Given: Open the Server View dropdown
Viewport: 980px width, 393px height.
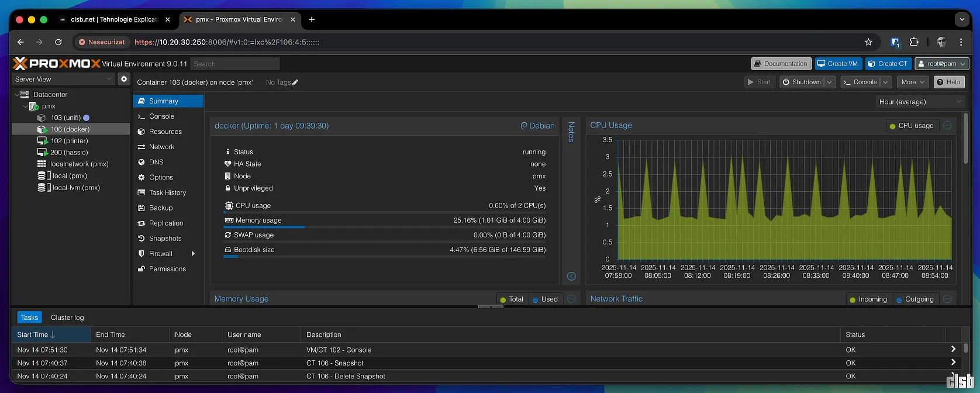Looking at the screenshot, I should pos(63,79).
